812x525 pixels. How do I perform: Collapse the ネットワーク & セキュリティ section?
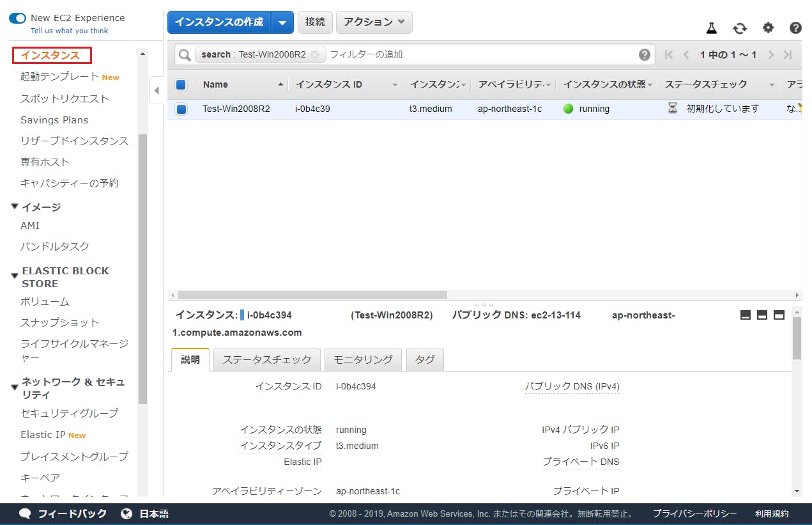(x=15, y=387)
